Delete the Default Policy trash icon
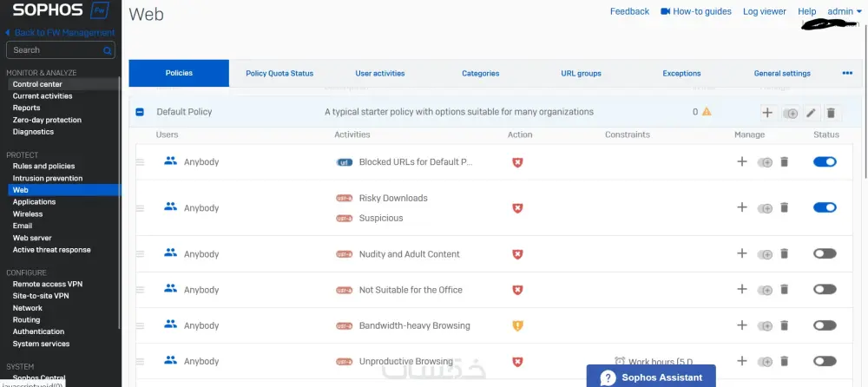The width and height of the screenshot is (868, 387). coord(831,113)
